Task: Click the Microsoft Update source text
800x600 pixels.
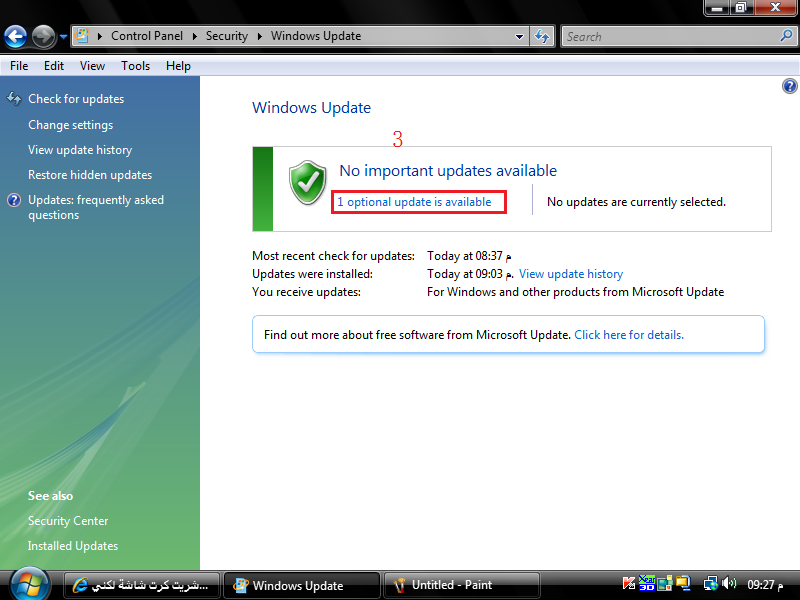Action: tap(576, 292)
